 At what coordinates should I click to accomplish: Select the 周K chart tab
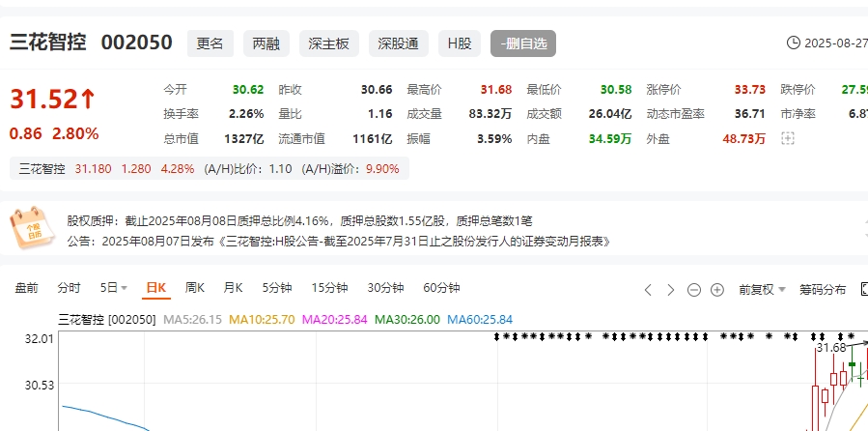coord(194,288)
